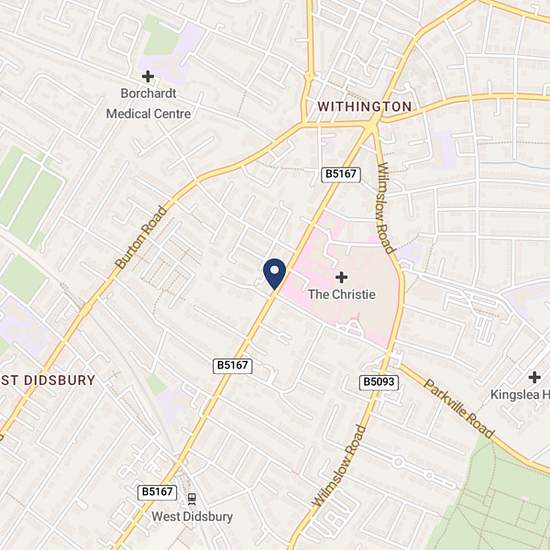
Task: Select the West Didsbury tram station icon
Action: pos(192,498)
